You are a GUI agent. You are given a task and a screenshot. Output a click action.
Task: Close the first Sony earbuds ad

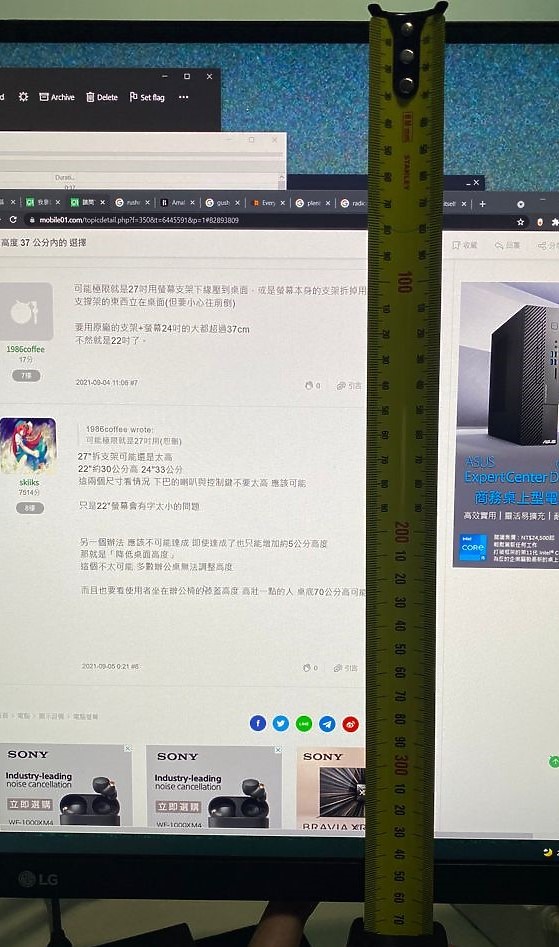click(x=128, y=748)
